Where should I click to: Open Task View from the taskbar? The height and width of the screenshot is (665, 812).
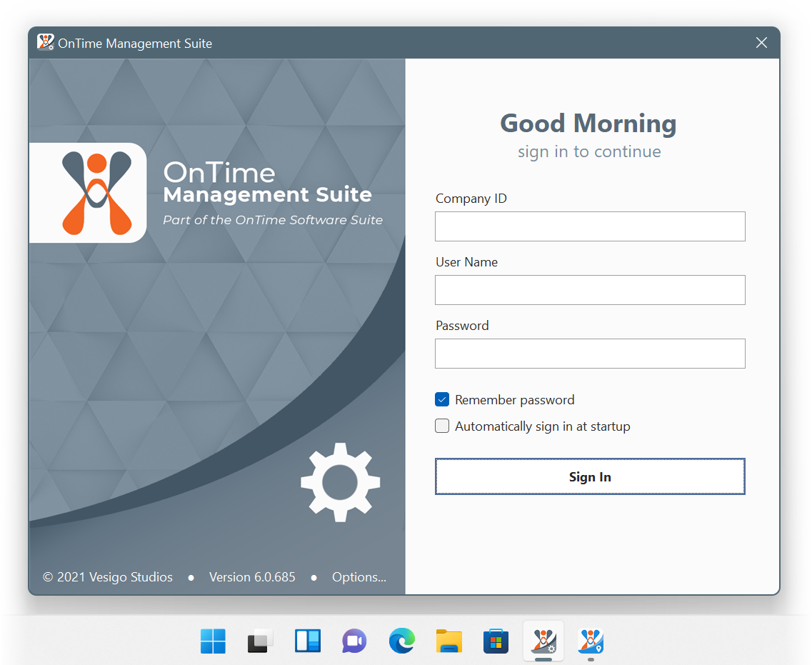click(x=260, y=641)
